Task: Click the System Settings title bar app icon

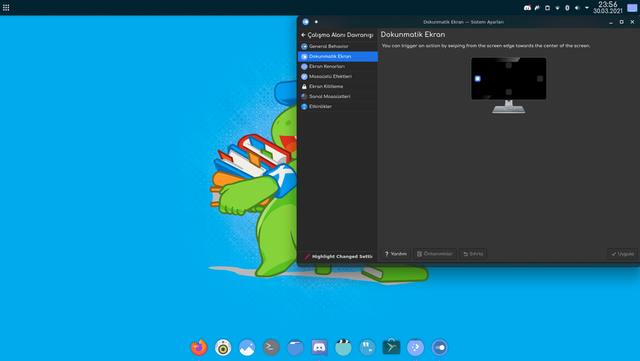Action: click(x=305, y=22)
